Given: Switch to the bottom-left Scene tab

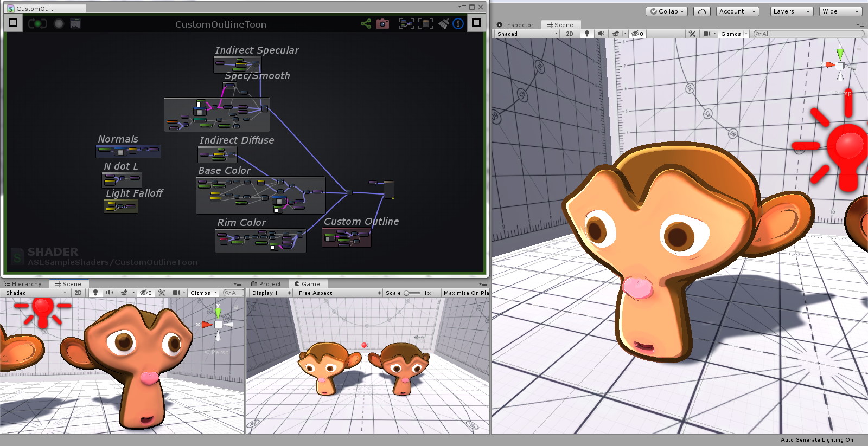Looking at the screenshot, I should click(68, 284).
